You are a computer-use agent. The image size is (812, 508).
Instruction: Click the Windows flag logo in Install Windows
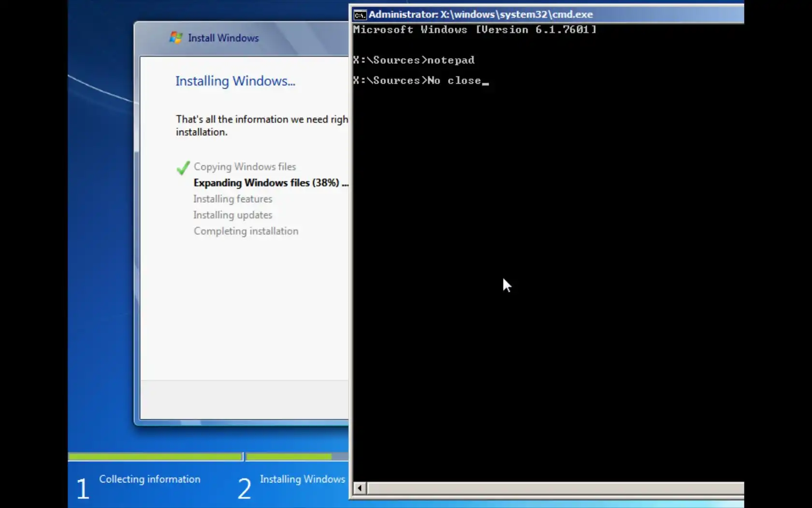(x=176, y=37)
